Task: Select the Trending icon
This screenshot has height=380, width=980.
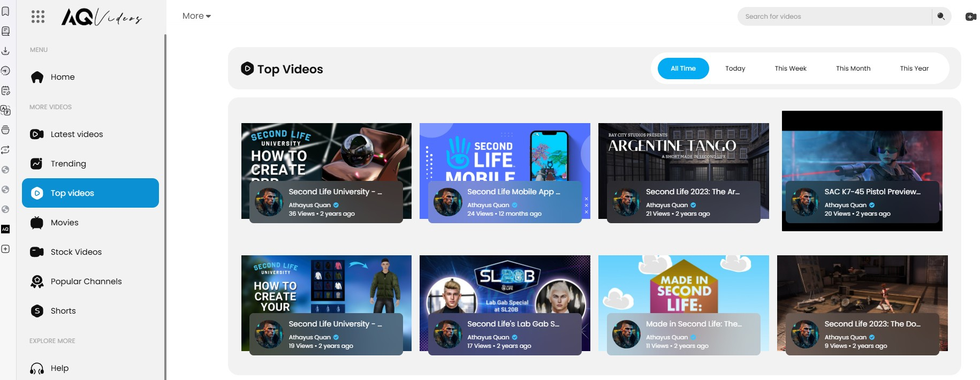Action: point(37,164)
